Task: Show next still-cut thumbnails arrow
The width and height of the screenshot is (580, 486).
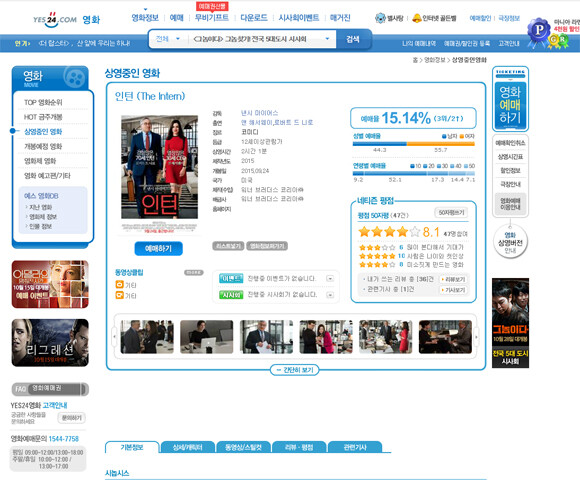Action: [x=476, y=337]
